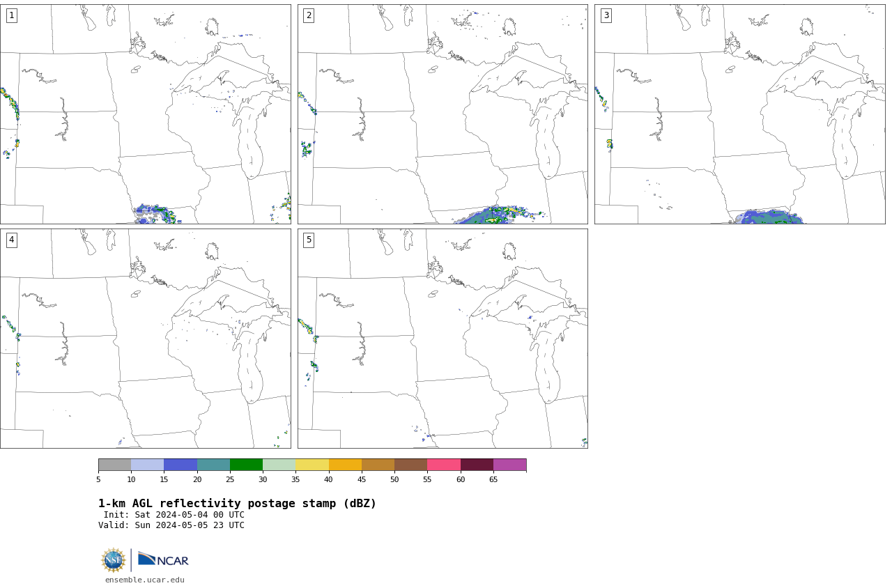Click the Valid: Sun 2024-05-05 23 UTC line
892x588 pixels.
tap(171, 525)
